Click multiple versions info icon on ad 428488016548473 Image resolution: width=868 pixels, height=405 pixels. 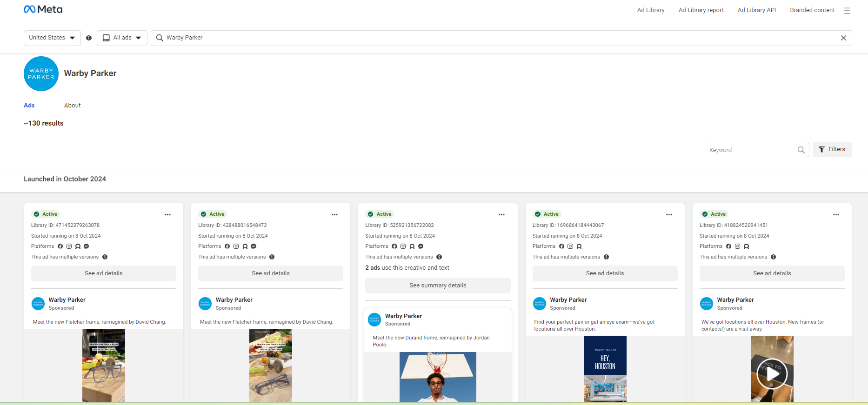272,257
